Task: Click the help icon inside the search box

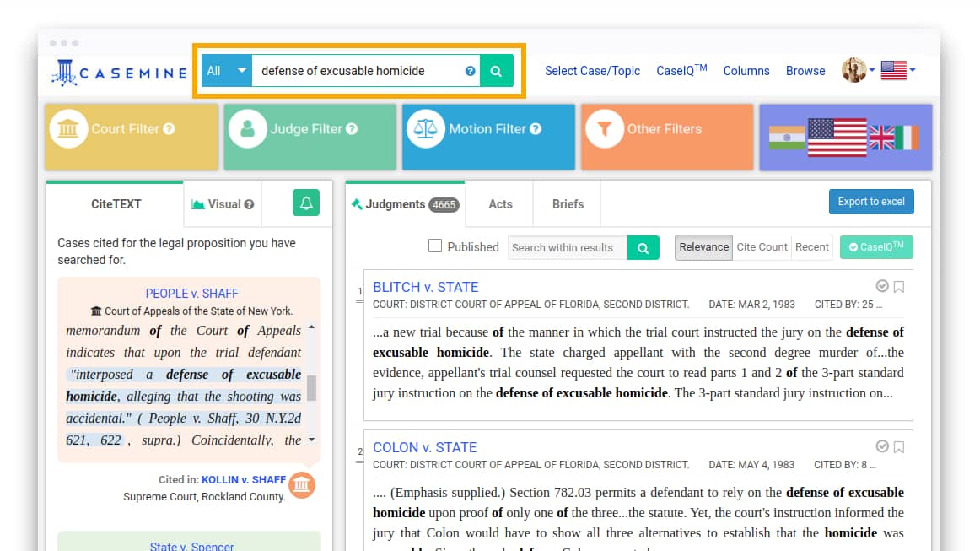Action: click(x=470, y=71)
